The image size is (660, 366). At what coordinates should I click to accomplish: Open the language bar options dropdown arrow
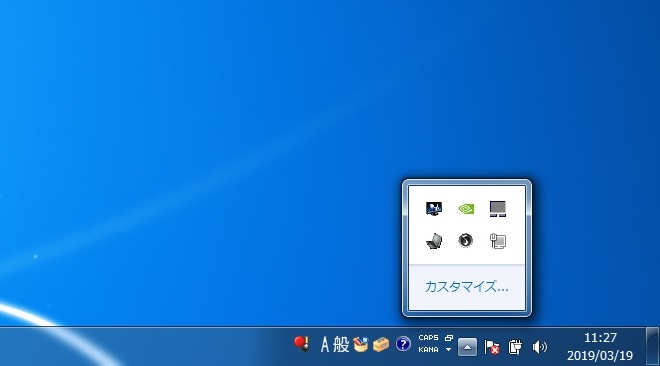449,350
